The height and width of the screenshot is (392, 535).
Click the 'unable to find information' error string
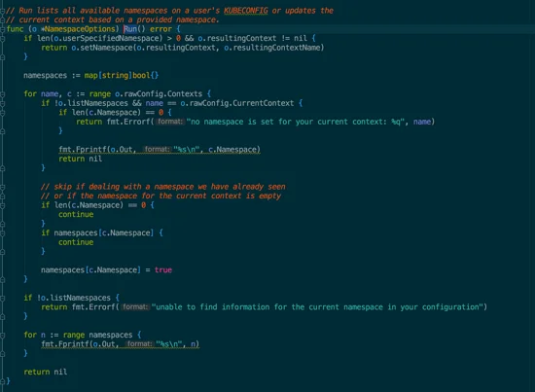pos(317,307)
